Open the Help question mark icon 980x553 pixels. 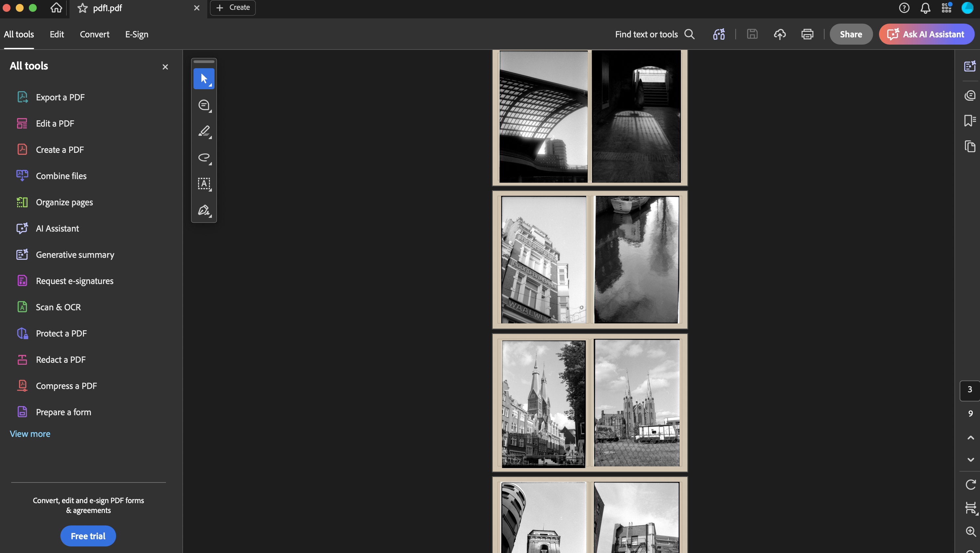point(904,8)
